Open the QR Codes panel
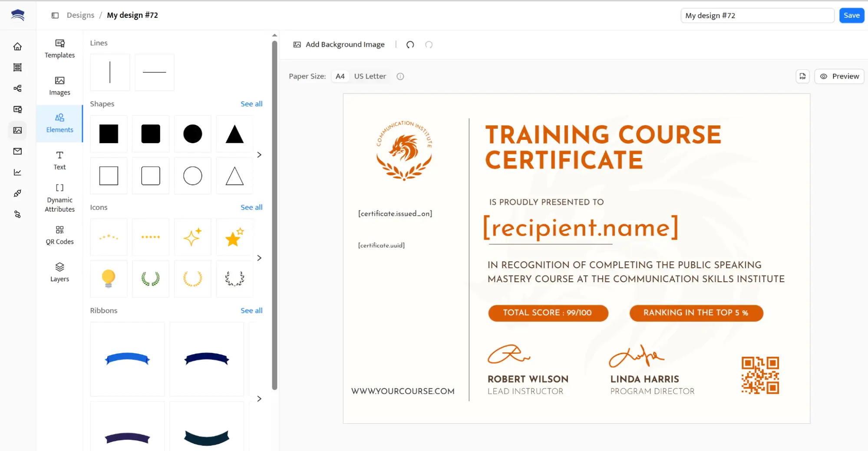The width and height of the screenshot is (868, 451). [x=59, y=235]
